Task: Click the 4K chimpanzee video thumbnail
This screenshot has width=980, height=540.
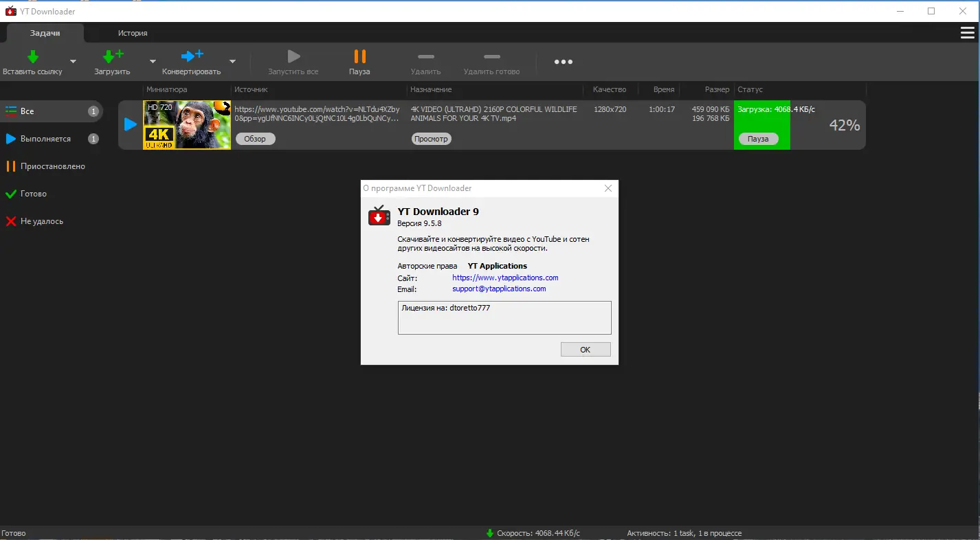Action: [x=187, y=125]
